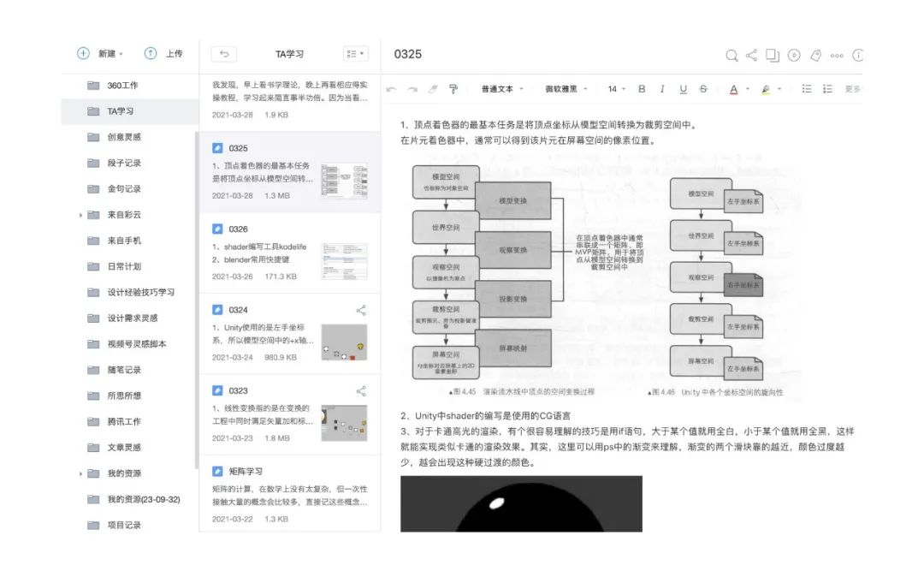Click the copy/duplicate icon in the top bar

tap(773, 55)
